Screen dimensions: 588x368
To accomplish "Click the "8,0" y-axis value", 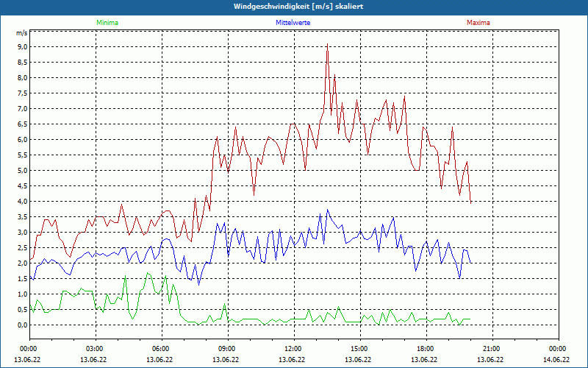I will coord(23,78).
